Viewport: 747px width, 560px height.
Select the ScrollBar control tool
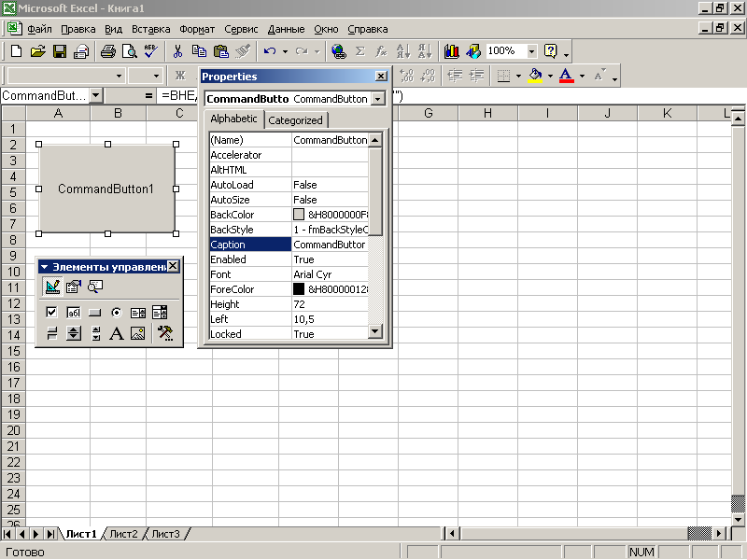[x=96, y=333]
